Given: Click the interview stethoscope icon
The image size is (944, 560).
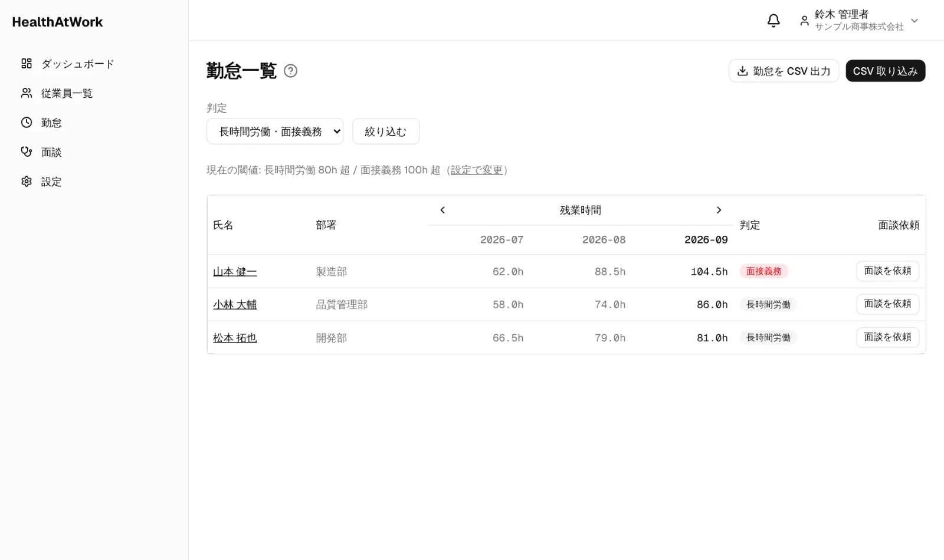Looking at the screenshot, I should [27, 152].
